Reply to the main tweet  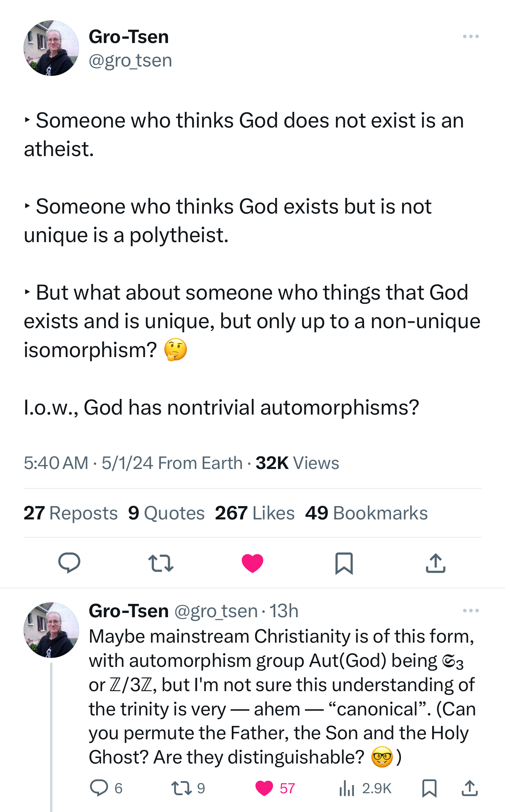click(x=69, y=563)
